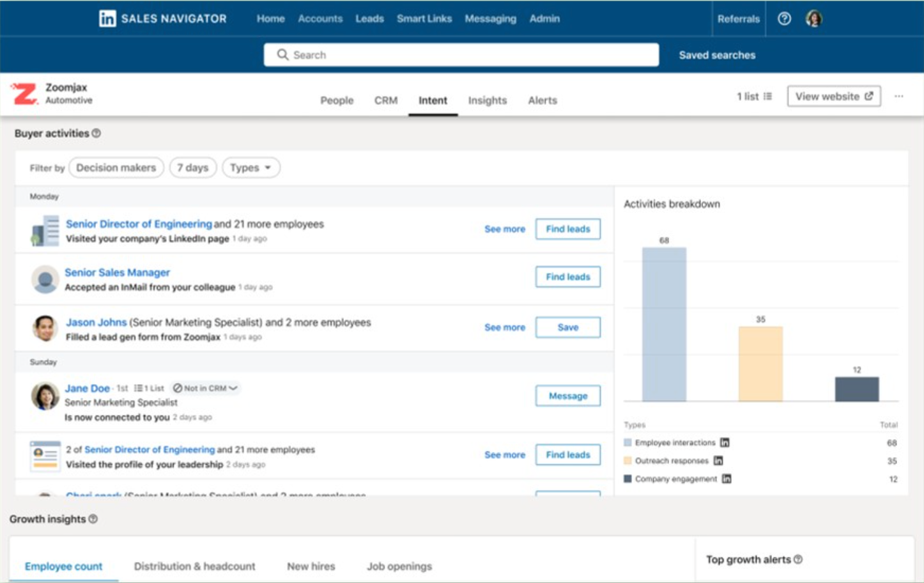Screen dimensions: 924x583
Task: Select the Employee count tab
Action: (63, 566)
